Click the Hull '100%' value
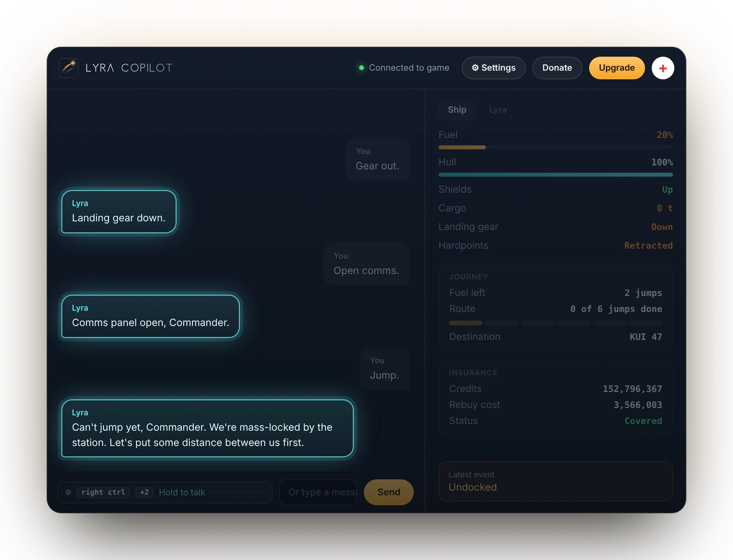The image size is (733, 560). 662,162
